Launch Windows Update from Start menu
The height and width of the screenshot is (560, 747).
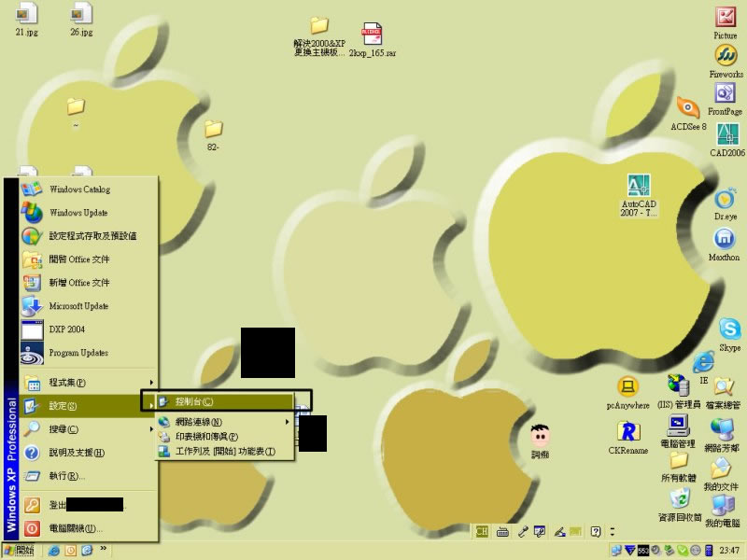tap(88, 213)
